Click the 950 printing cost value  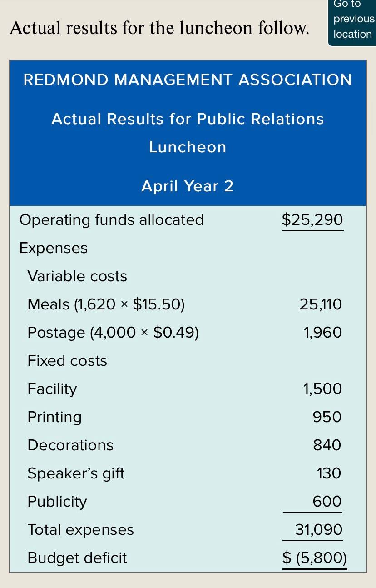[327, 417]
